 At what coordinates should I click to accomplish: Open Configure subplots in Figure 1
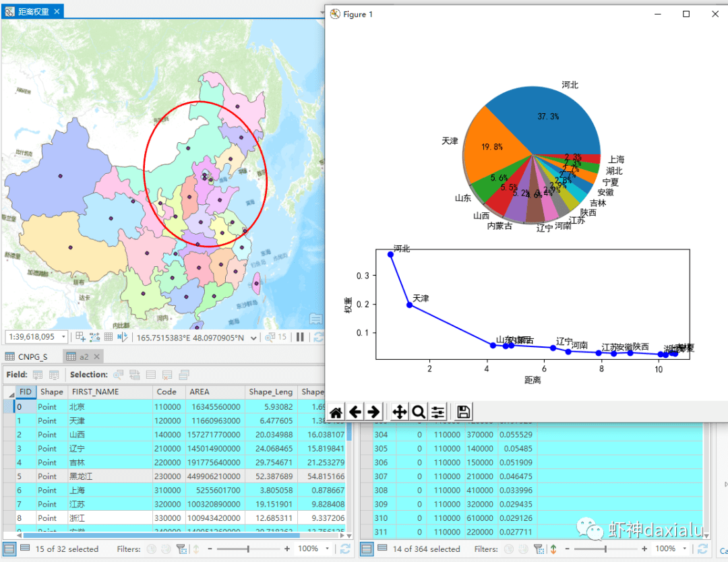(438, 412)
